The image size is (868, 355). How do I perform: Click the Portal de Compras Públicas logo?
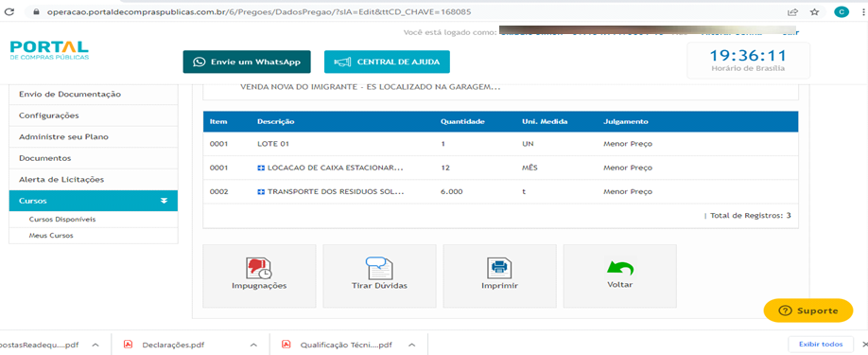(x=49, y=50)
